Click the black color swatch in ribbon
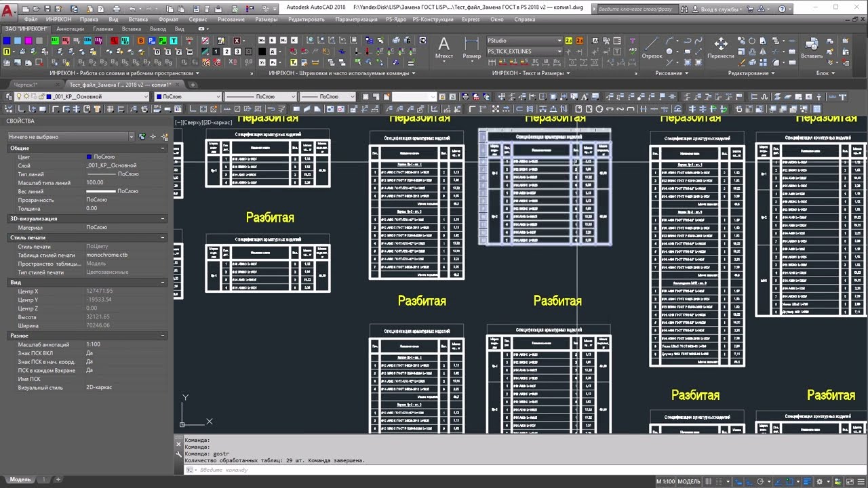 (x=262, y=52)
